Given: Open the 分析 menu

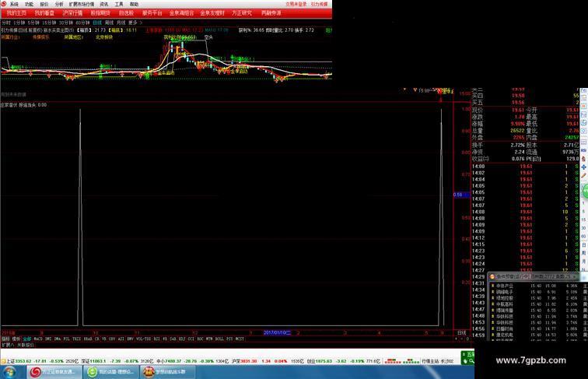Looking at the screenshot, I should [x=59, y=4].
